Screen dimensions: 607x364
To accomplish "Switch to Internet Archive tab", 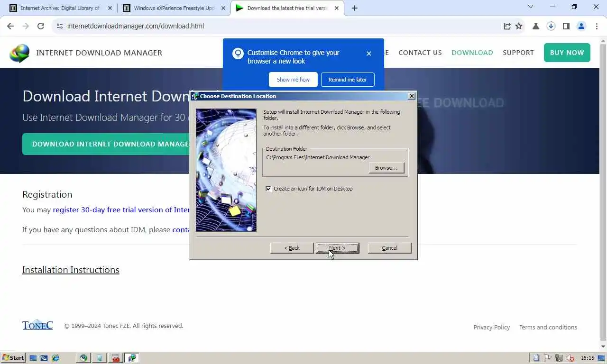I will coord(60,8).
